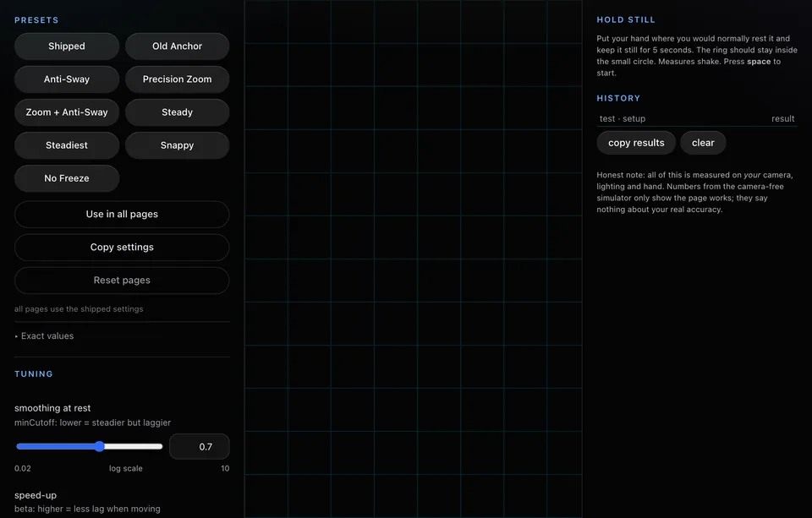This screenshot has height=518, width=812.
Task: Click the 'smoothing at rest' label
Action: [52, 408]
